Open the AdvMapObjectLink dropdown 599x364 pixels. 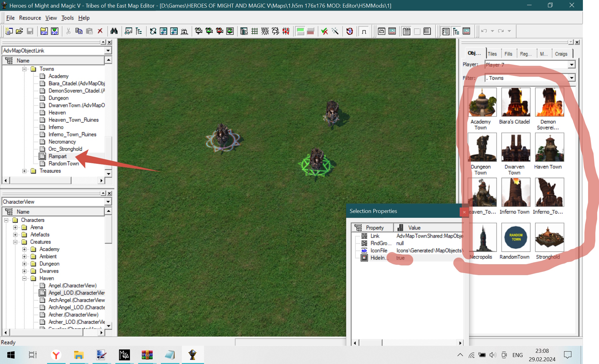[108, 50]
